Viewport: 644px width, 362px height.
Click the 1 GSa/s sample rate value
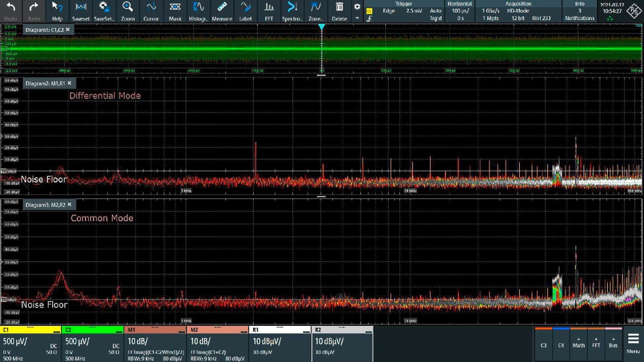point(491,11)
